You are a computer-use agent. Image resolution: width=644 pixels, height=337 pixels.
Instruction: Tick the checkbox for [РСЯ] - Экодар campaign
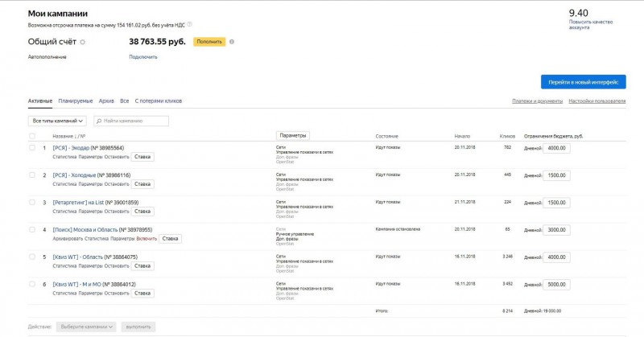click(x=32, y=148)
